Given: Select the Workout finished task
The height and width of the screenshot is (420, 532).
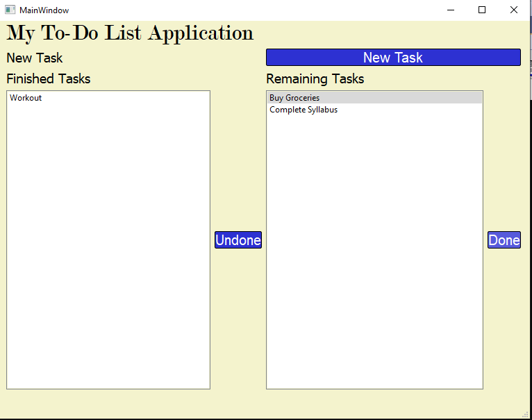Looking at the screenshot, I should (x=108, y=98).
